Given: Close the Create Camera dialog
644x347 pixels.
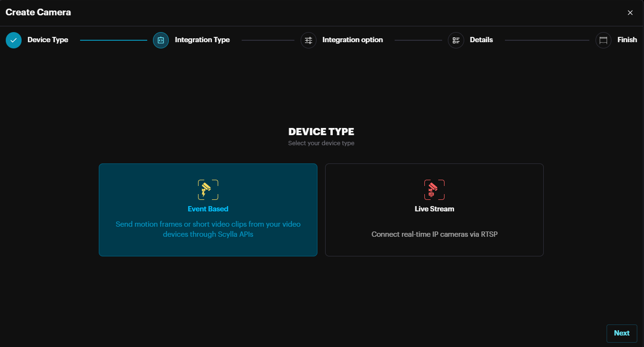Looking at the screenshot, I should pyautogui.click(x=630, y=13).
